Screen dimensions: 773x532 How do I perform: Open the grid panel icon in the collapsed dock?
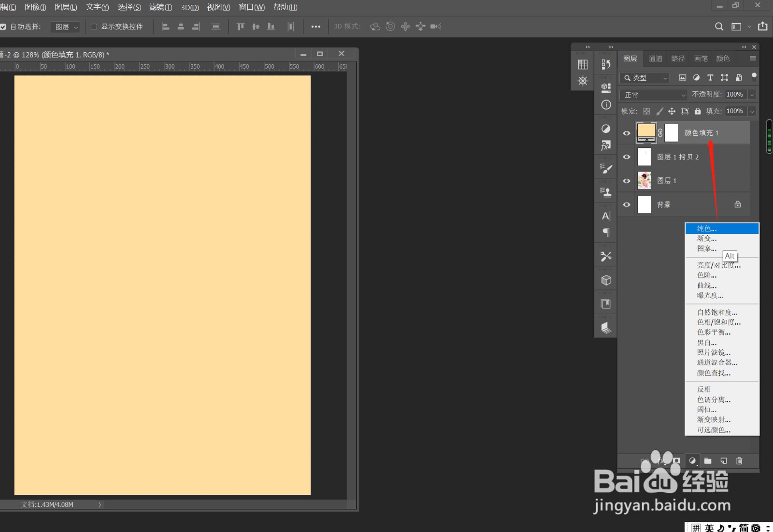pyautogui.click(x=583, y=64)
